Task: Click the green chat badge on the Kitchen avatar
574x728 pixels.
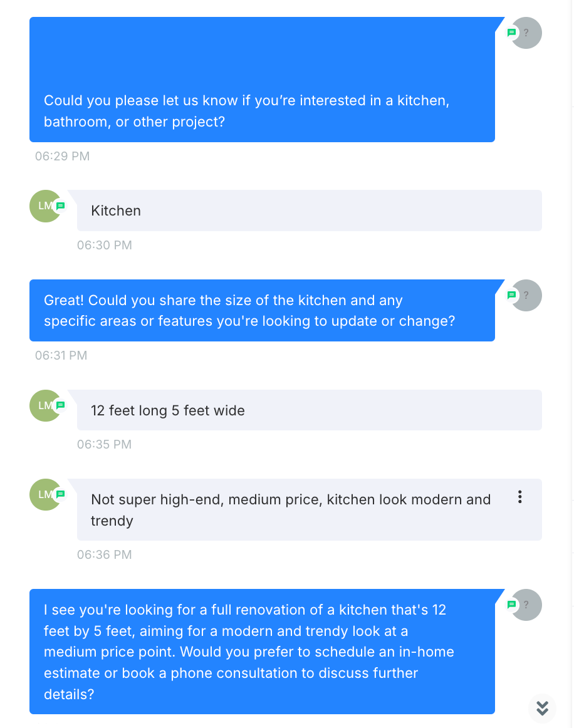Action: point(60,205)
